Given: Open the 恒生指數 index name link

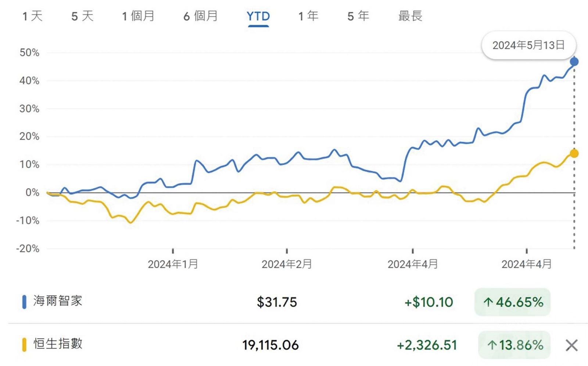Looking at the screenshot, I should [58, 344].
